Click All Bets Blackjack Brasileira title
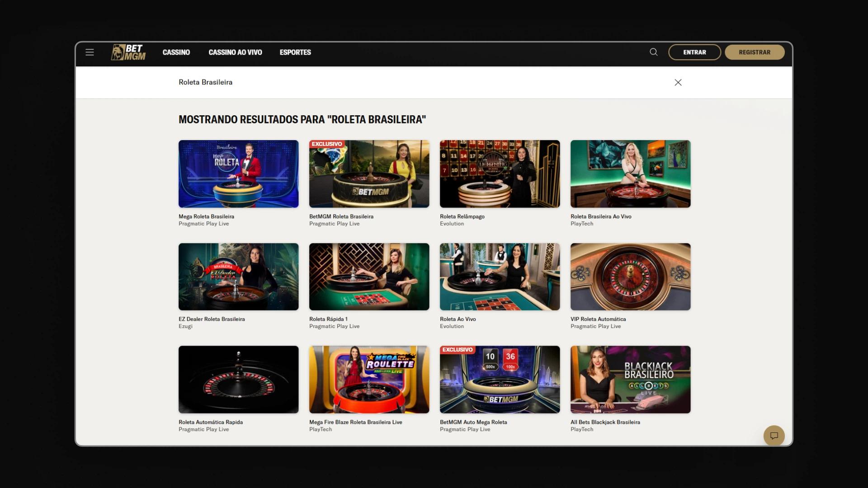868x488 pixels. click(605, 422)
